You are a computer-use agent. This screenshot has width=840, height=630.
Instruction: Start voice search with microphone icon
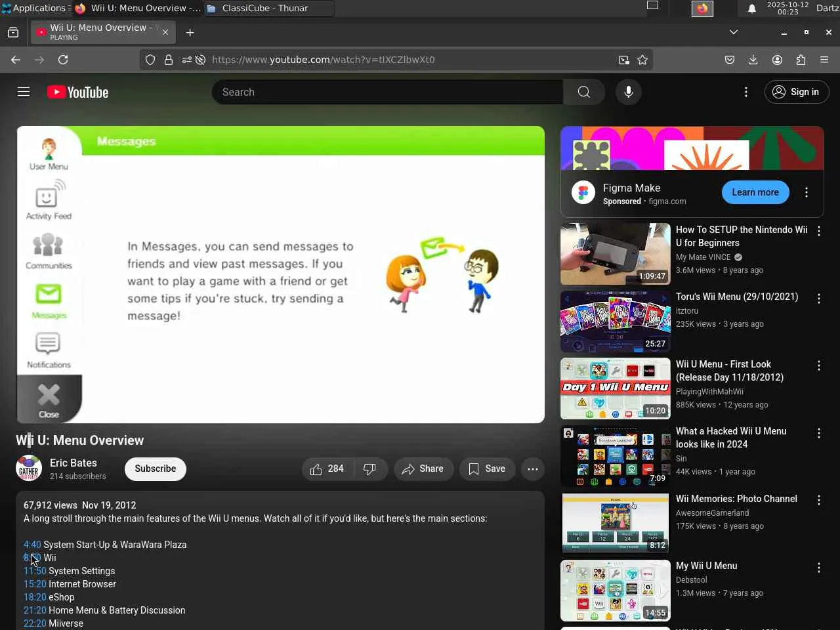[x=629, y=92]
